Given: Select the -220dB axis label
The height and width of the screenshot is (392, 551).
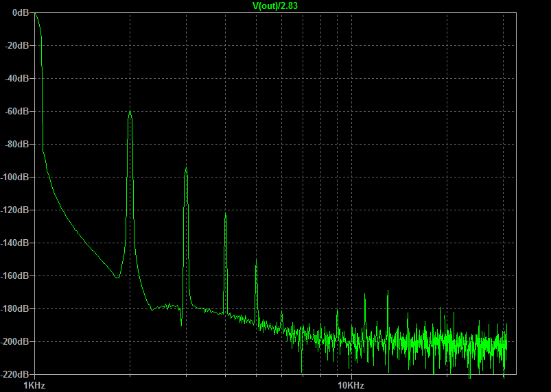Looking at the screenshot, I should click(x=15, y=374).
